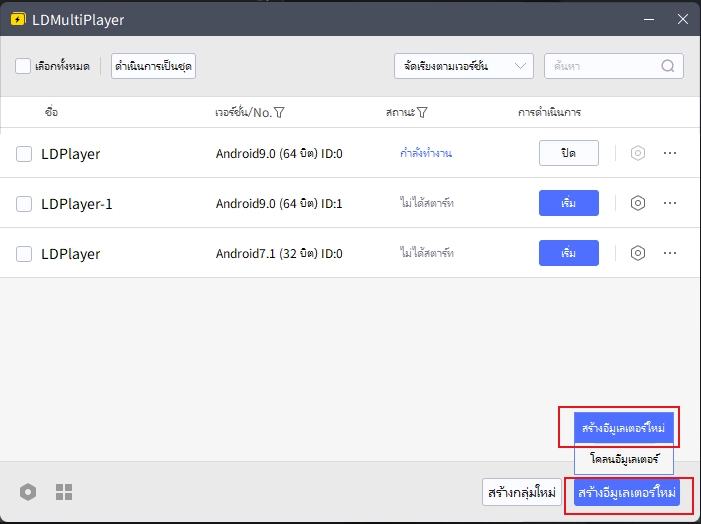Check the Android7.1 LDPlayer row checkbox
Viewport: 701px width, 524px height.
24,254
